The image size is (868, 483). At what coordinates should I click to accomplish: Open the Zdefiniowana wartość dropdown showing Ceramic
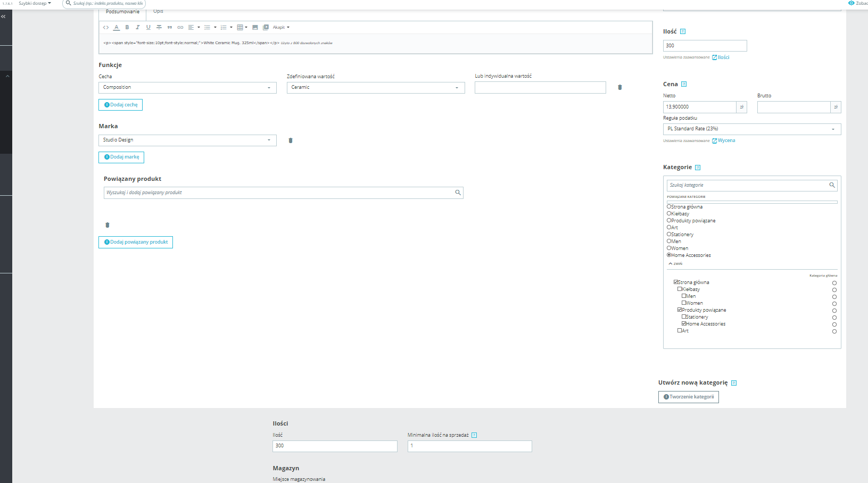(376, 88)
